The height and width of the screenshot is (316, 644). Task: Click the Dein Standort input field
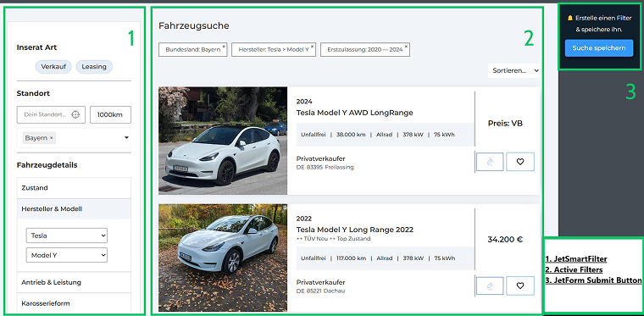click(x=51, y=115)
